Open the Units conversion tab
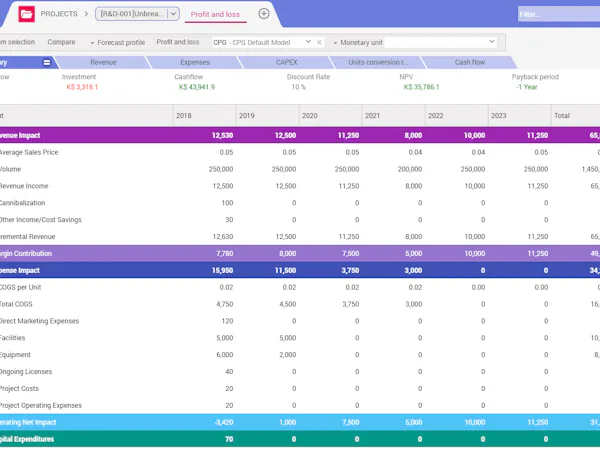600x450 pixels. [378, 62]
